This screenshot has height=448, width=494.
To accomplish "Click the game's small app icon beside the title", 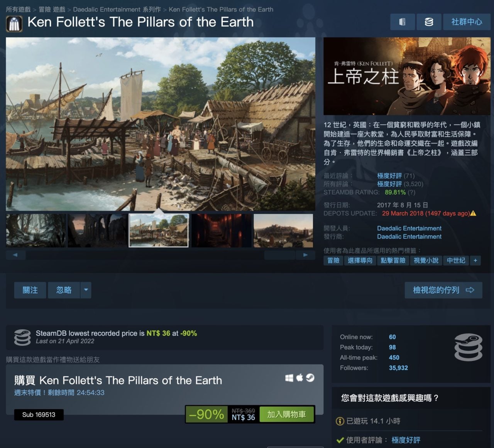I will click(14, 24).
